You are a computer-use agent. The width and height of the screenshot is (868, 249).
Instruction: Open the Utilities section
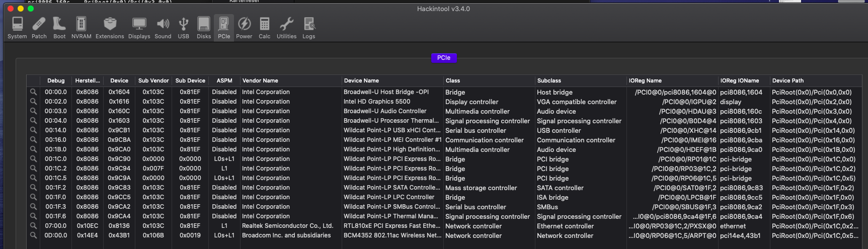[286, 27]
